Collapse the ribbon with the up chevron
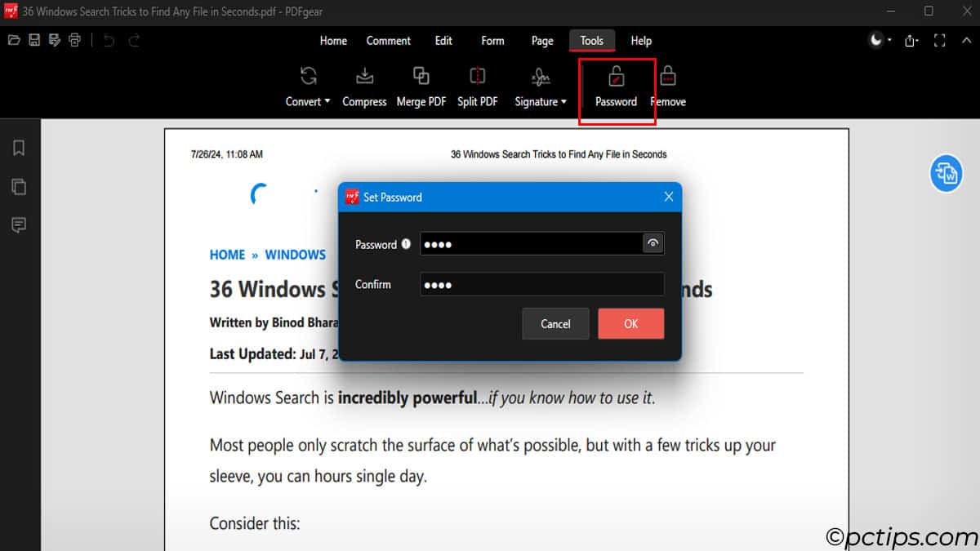Screen dimensions: 980x551 pos(966,40)
